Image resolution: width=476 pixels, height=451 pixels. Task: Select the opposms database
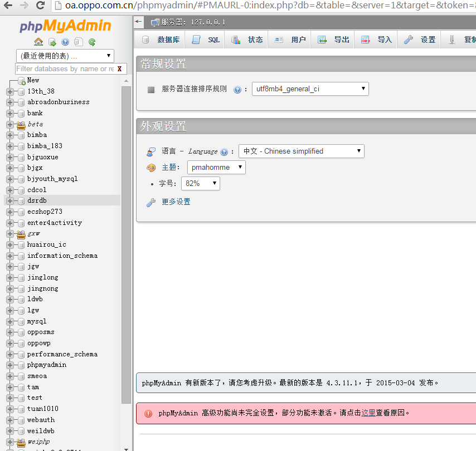point(41,332)
